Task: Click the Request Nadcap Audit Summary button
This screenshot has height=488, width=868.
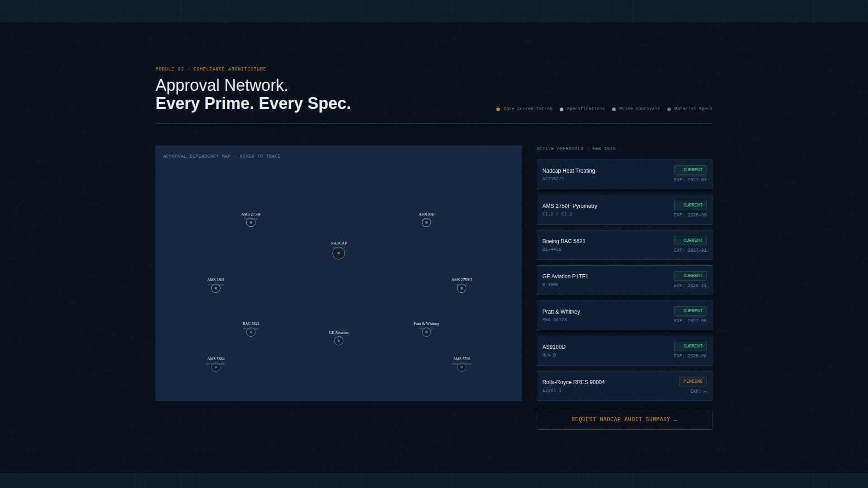Action: click(x=624, y=419)
